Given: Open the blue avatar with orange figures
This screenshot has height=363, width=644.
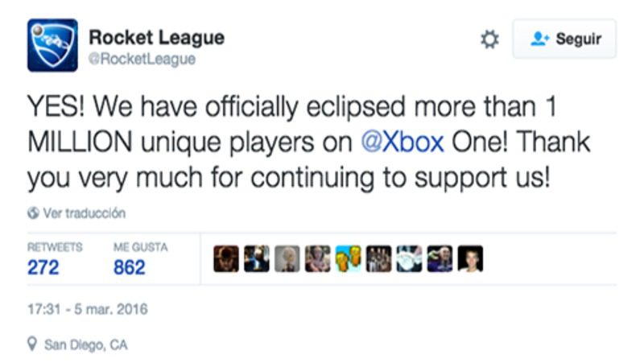Looking at the screenshot, I should (349, 258).
